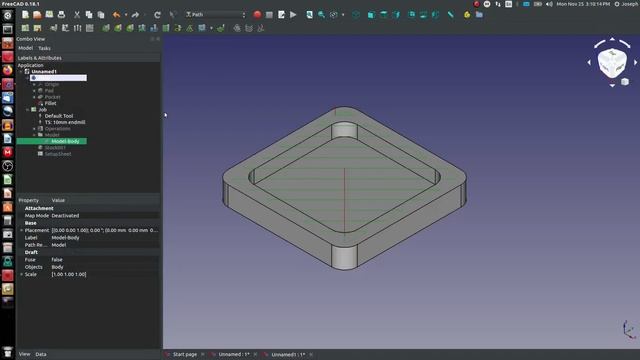Click the Copy icon in toolbar
The height and width of the screenshot is (360, 640).
point(89,15)
